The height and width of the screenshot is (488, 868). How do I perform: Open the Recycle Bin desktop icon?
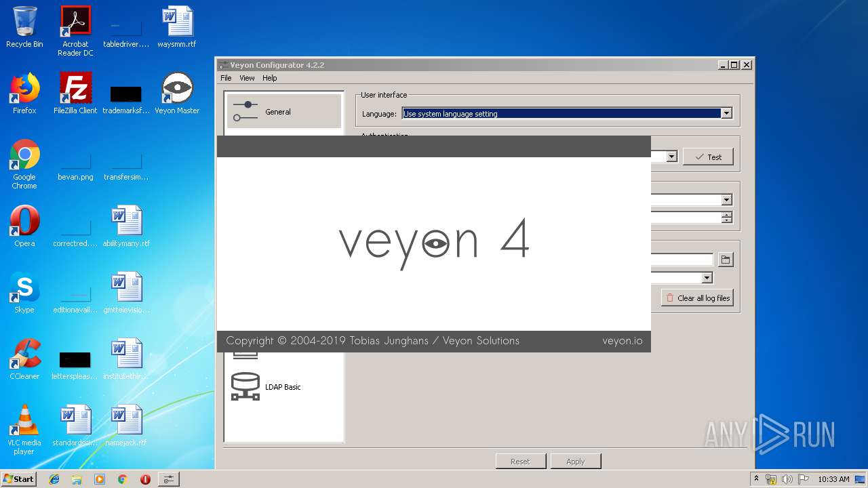(x=24, y=27)
